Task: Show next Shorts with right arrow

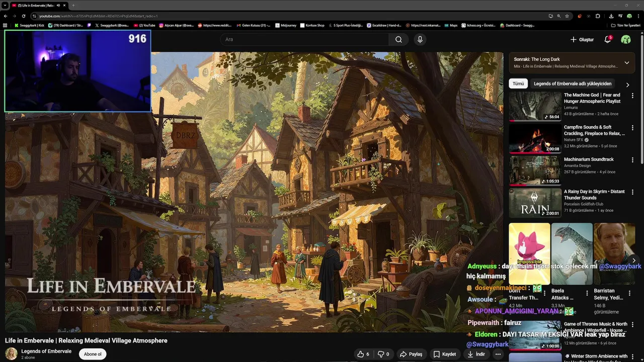Action: coord(633,260)
